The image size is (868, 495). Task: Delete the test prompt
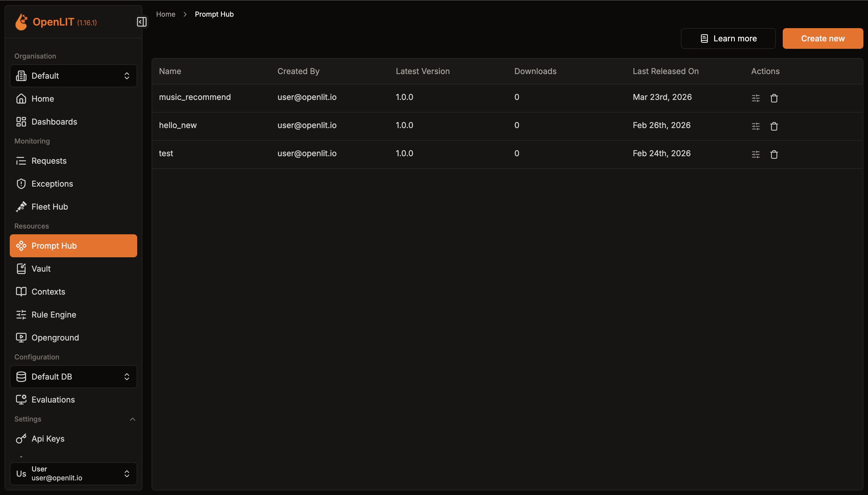coord(774,155)
